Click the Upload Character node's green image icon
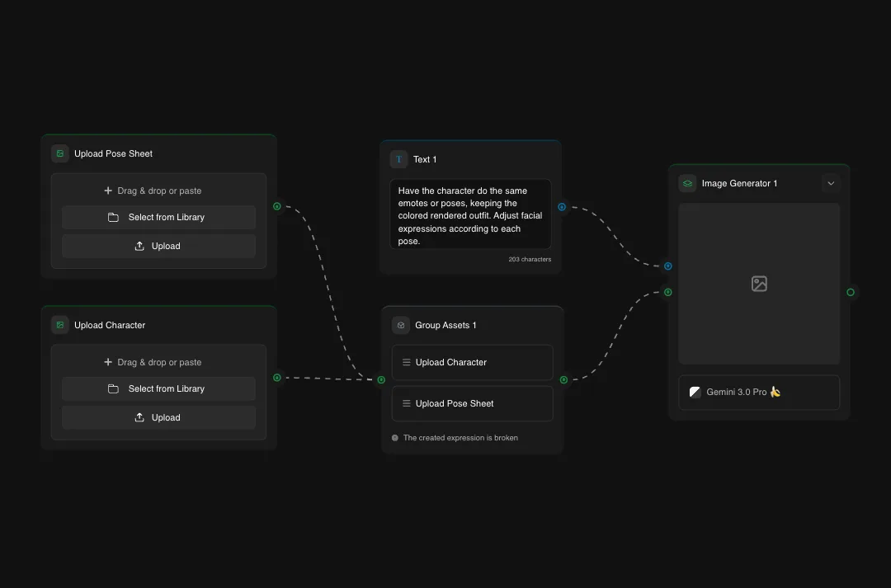This screenshot has width=891, height=588. pyautogui.click(x=59, y=325)
